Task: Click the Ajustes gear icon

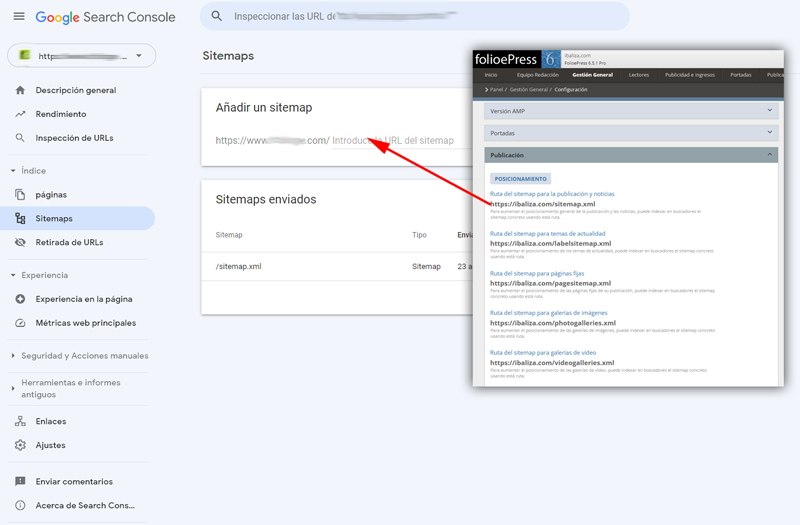Action: coord(20,445)
